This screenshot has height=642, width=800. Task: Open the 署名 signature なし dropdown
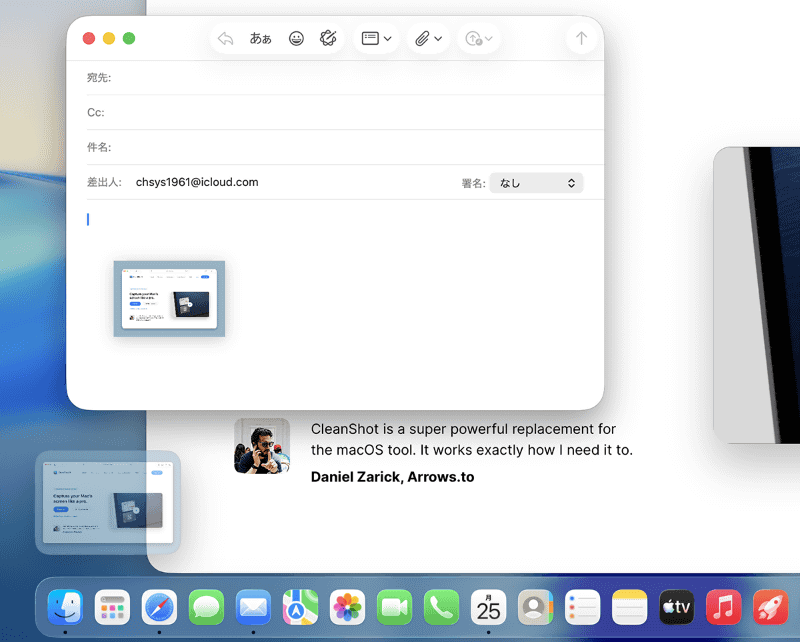coord(536,183)
